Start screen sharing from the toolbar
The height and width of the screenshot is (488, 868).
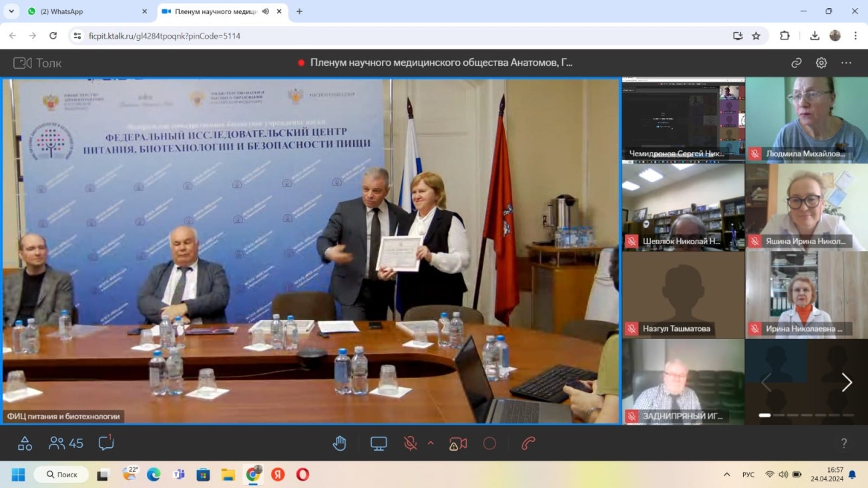[x=379, y=443]
